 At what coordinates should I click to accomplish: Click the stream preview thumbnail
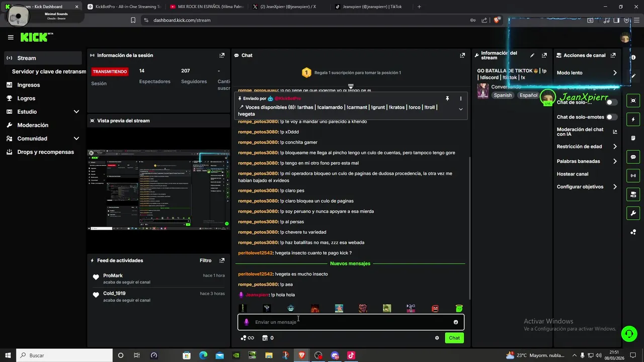pyautogui.click(x=158, y=190)
